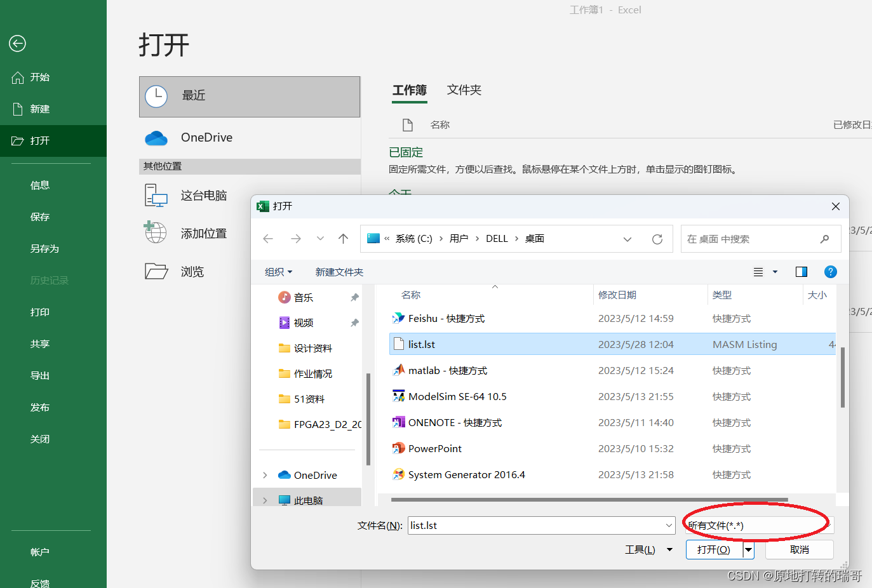Click the 名称 column header in Excel list
This screenshot has height=588, width=872.
point(440,125)
